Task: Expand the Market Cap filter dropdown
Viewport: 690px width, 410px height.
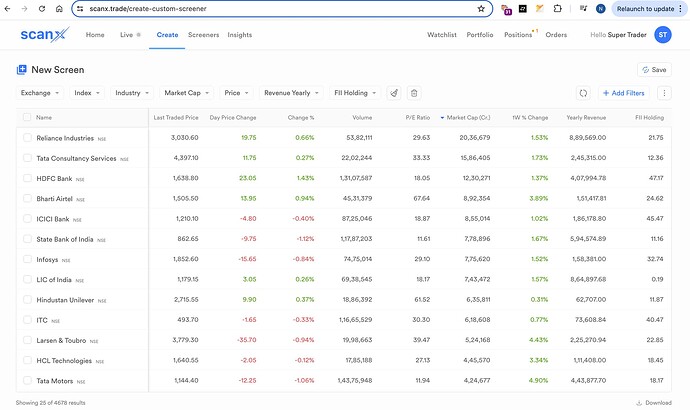Action: (x=187, y=93)
